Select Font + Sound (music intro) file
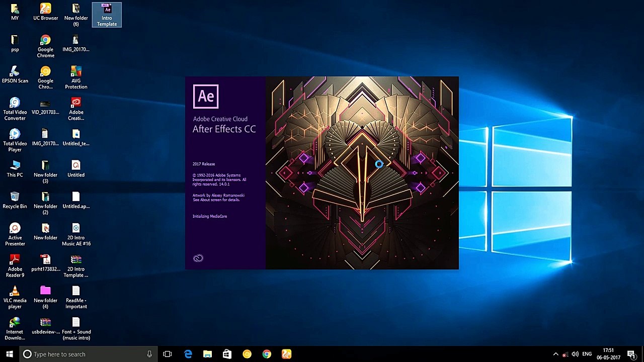Image resolution: width=644 pixels, height=362 pixels. pyautogui.click(x=76, y=328)
